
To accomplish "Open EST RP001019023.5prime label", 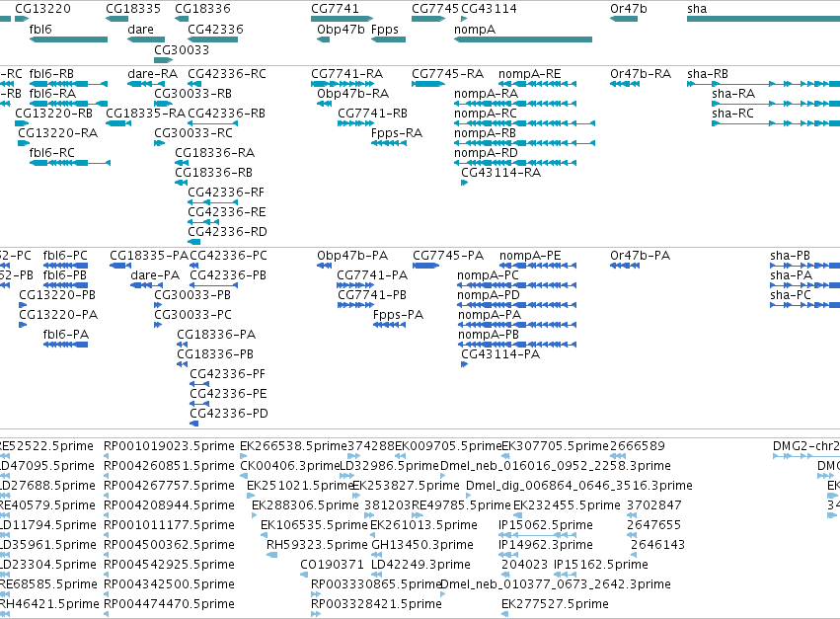I will [x=169, y=446].
